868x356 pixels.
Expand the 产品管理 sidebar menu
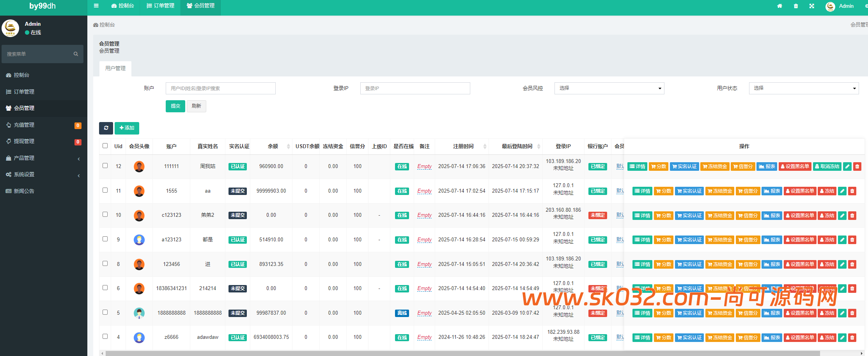coord(43,158)
